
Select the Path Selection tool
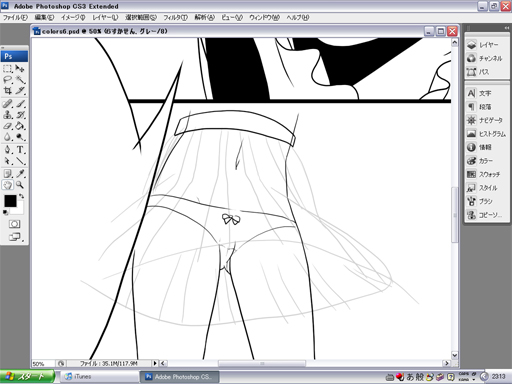[x=8, y=161]
